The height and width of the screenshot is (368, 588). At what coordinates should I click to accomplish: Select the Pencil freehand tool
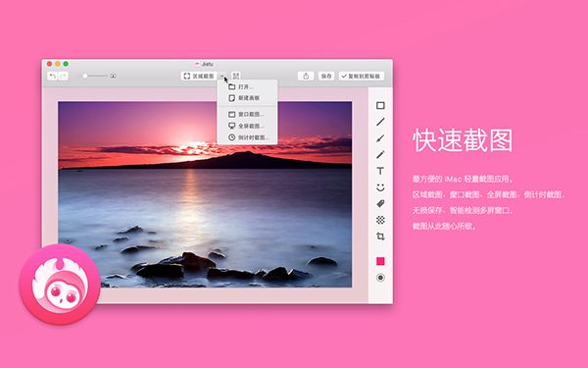click(x=380, y=155)
